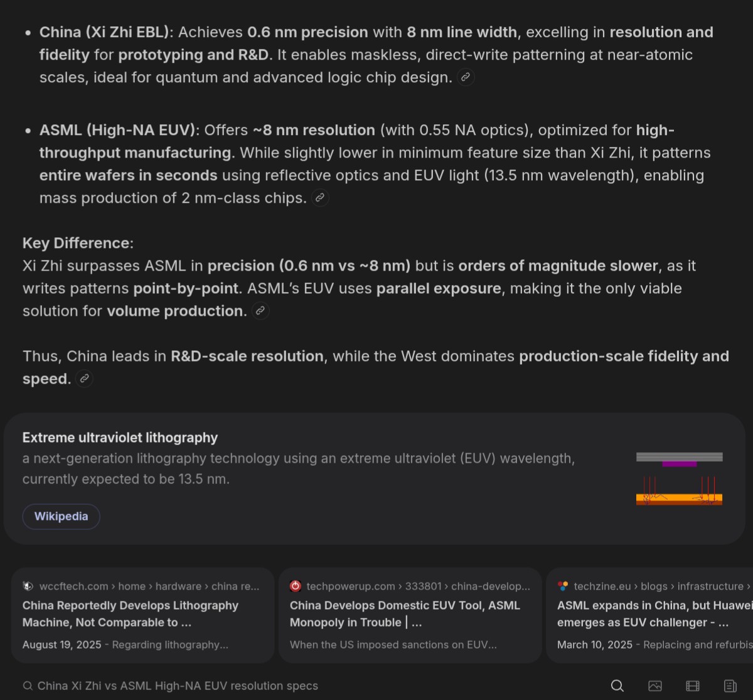Click 'March 10, 2025' date on techzine card
This screenshot has width=753, height=700.
tap(595, 645)
